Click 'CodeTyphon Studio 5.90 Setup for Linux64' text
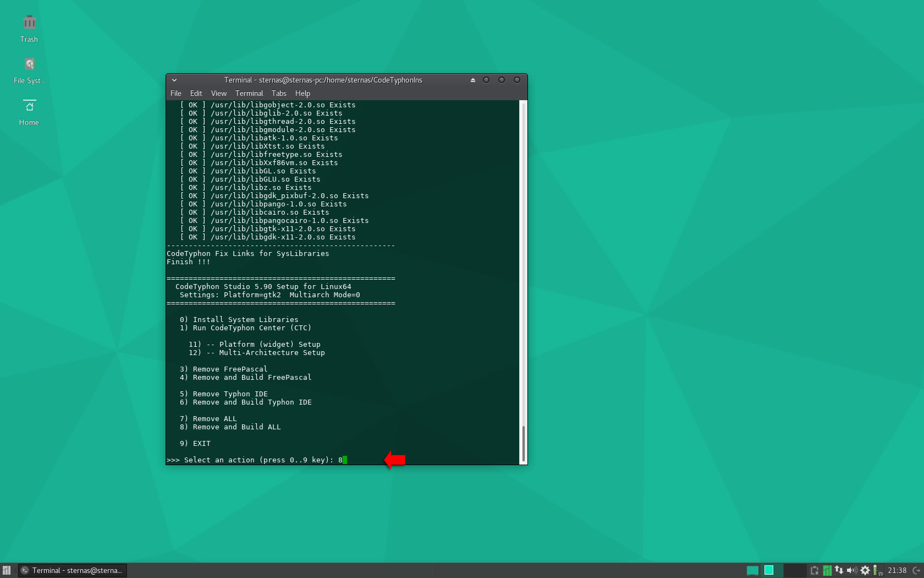This screenshot has width=924, height=578. [x=263, y=287]
